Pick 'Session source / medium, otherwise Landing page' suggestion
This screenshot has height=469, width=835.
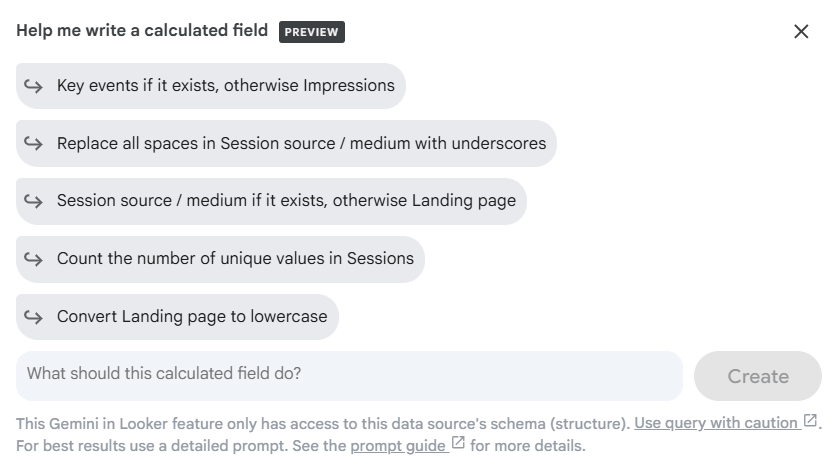coord(271,201)
